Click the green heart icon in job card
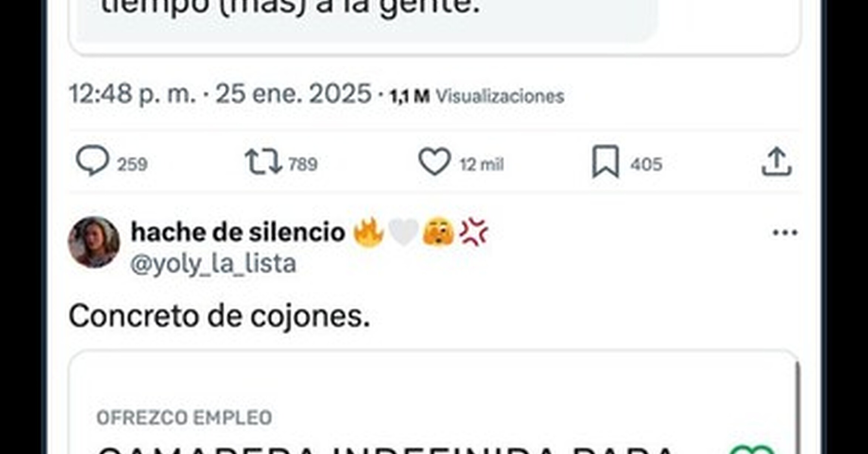Viewport: 868px width, 454px height. coord(752,450)
